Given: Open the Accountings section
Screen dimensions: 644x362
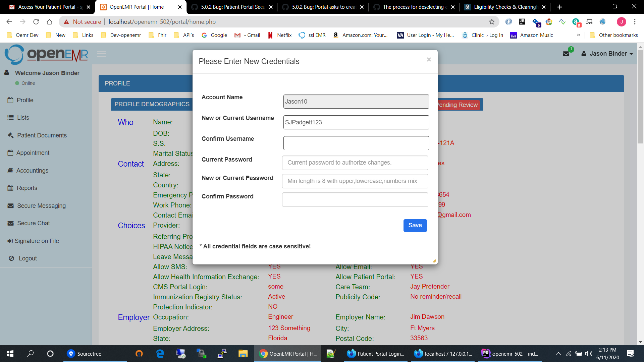Looking at the screenshot, I should (x=32, y=170).
